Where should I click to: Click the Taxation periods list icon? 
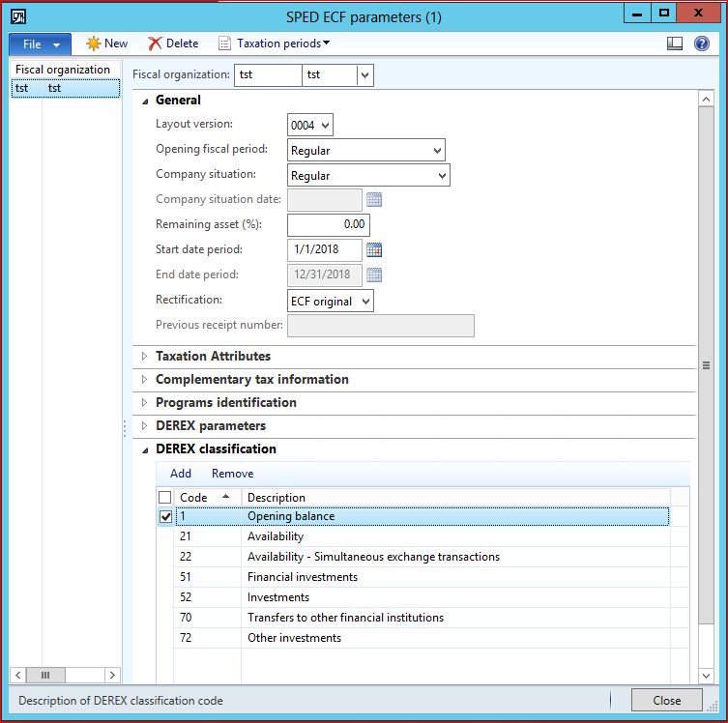[x=224, y=43]
